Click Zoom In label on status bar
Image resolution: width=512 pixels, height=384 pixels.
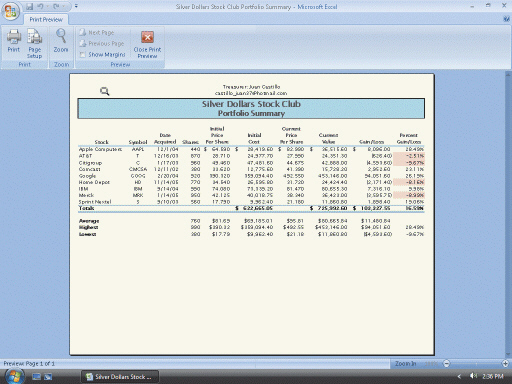[x=405, y=364]
